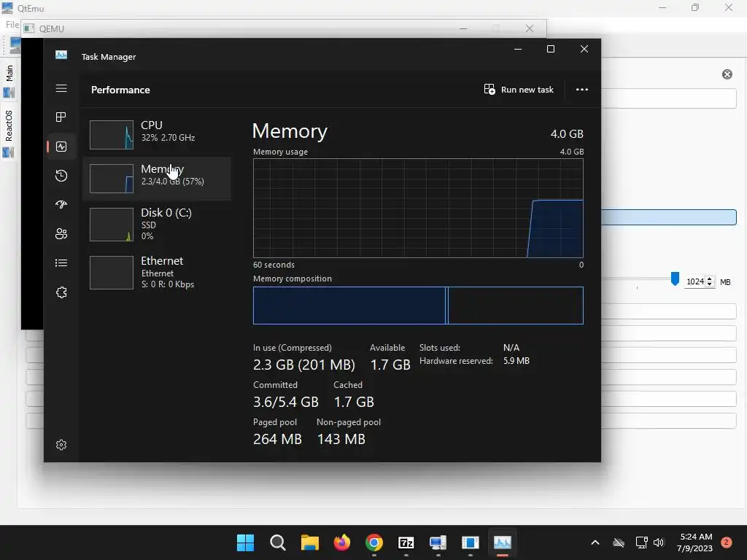This screenshot has height=560, width=747.
Task: Select CPU performance item
Action: tap(157, 134)
